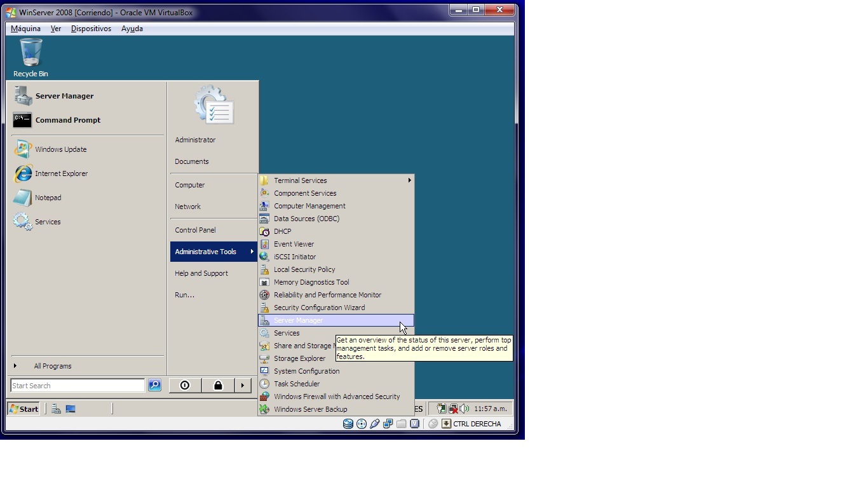Image resolution: width=868 pixels, height=488 pixels.
Task: Click VirtualBox USB devices status icon
Action: (375, 424)
